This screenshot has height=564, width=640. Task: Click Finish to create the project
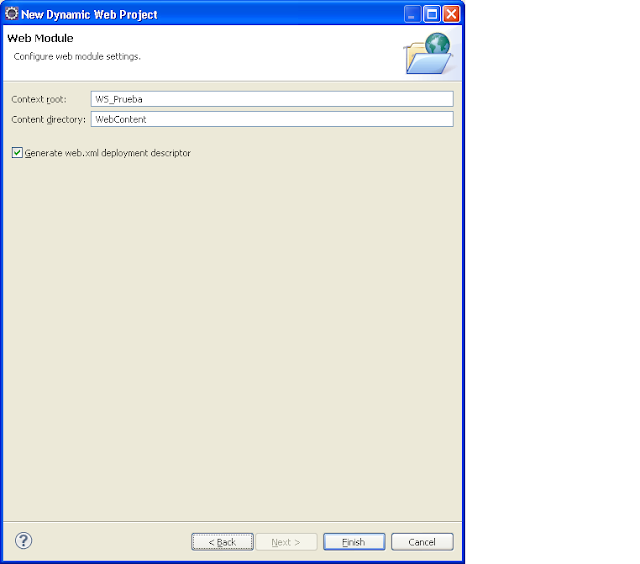[354, 542]
